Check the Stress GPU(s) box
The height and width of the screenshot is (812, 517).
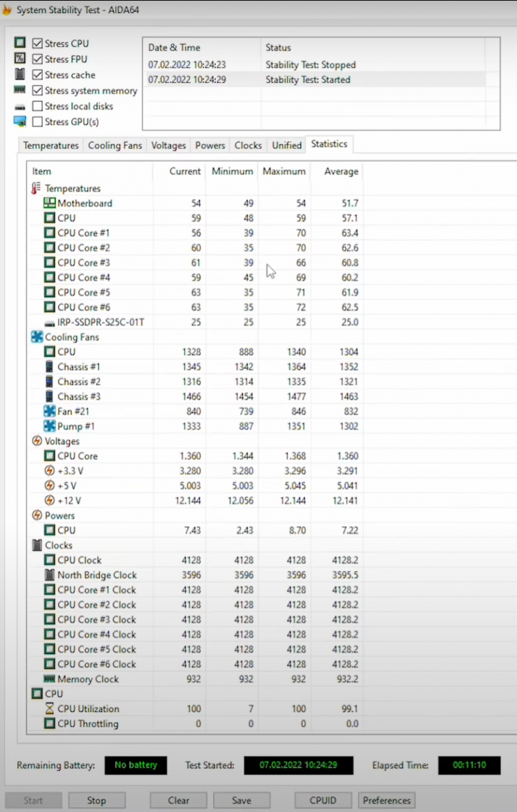(x=37, y=122)
